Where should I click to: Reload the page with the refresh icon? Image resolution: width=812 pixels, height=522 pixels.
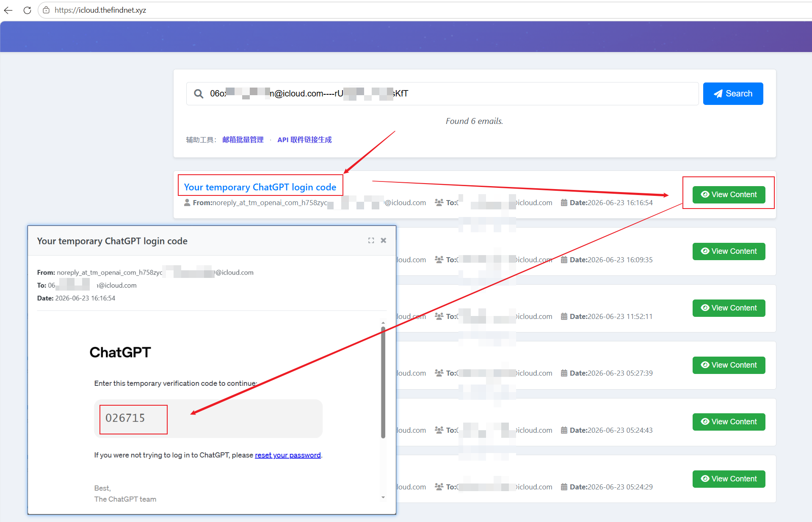[27, 10]
